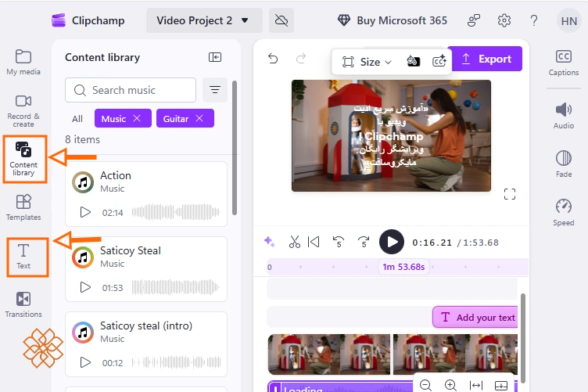The height and width of the screenshot is (392, 588).
Task: Open Settings gear
Action: (504, 20)
